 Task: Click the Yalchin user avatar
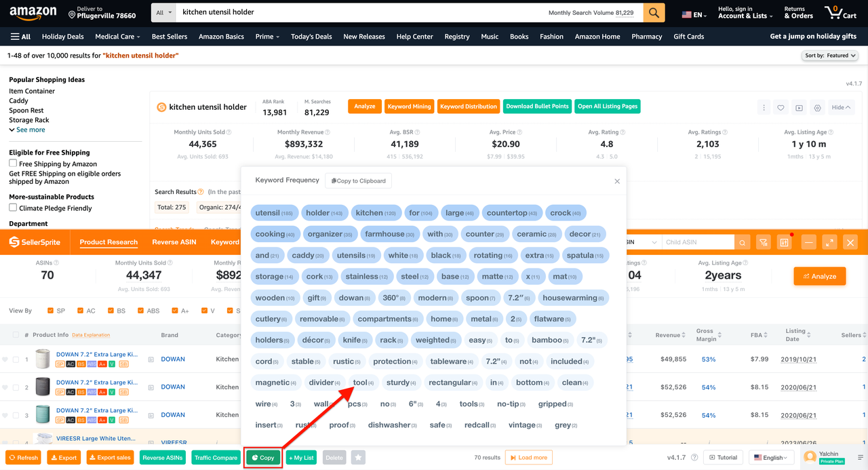[x=810, y=458]
